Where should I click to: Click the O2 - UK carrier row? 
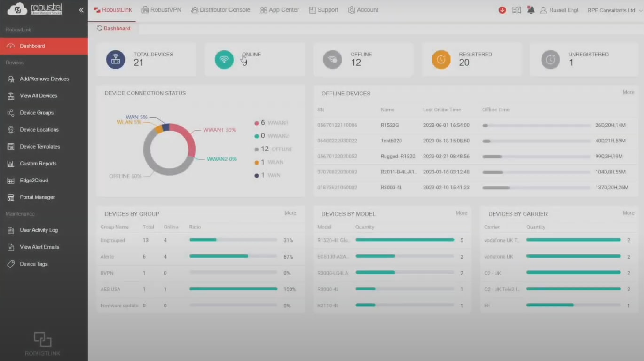tap(559, 273)
